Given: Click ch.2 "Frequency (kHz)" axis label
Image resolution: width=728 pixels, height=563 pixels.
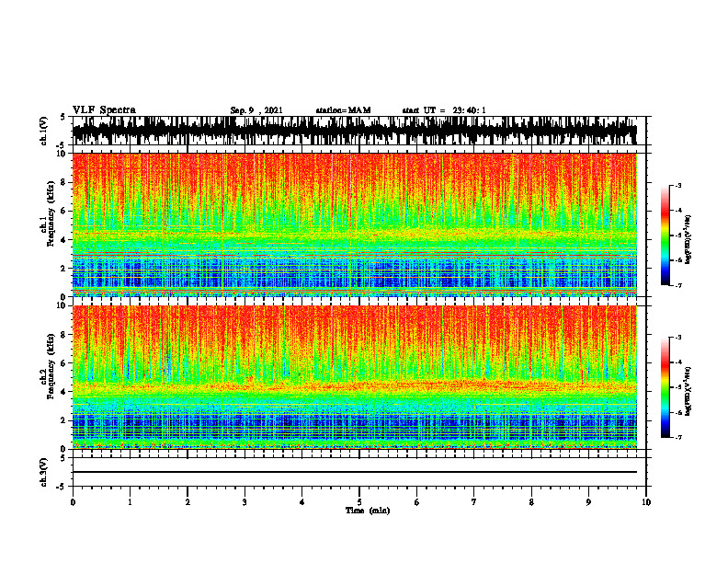Looking at the screenshot, I should click(50, 366).
